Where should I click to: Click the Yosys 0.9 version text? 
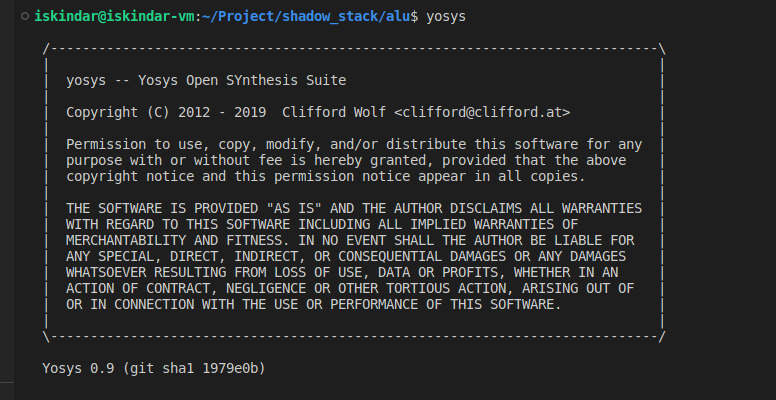[78, 368]
